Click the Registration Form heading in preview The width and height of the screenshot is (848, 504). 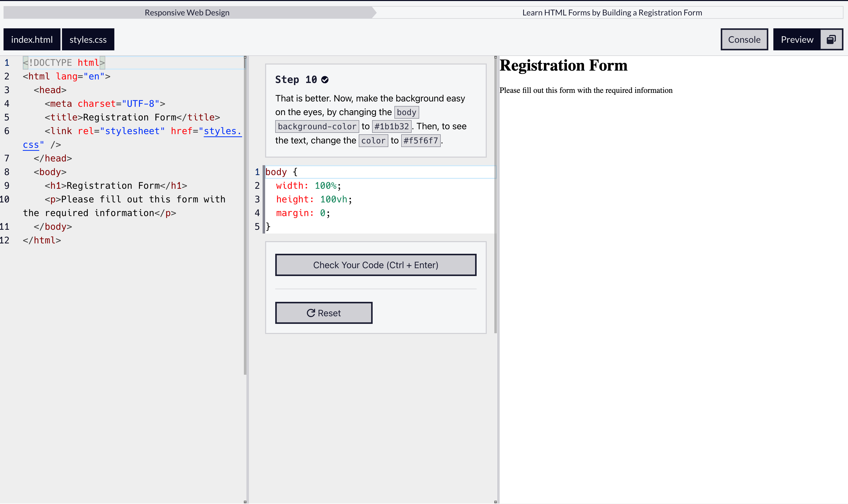(x=564, y=65)
